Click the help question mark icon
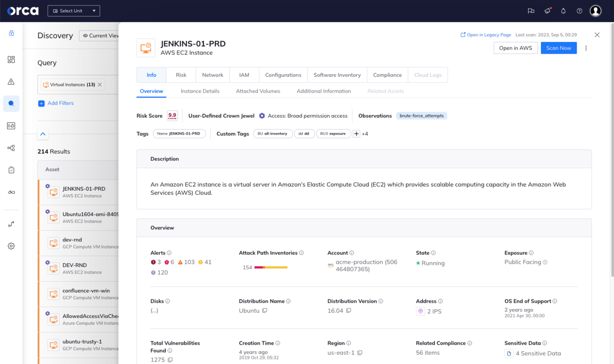The width and height of the screenshot is (614, 364). tap(579, 11)
